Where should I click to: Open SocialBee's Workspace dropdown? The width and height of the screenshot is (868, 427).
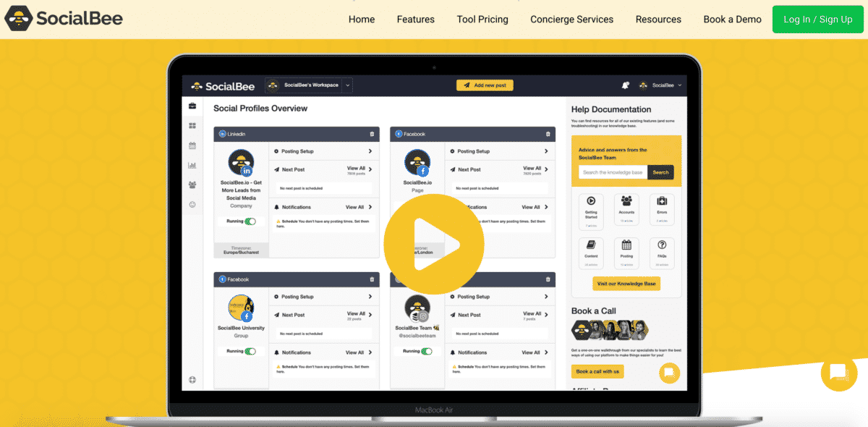point(309,85)
